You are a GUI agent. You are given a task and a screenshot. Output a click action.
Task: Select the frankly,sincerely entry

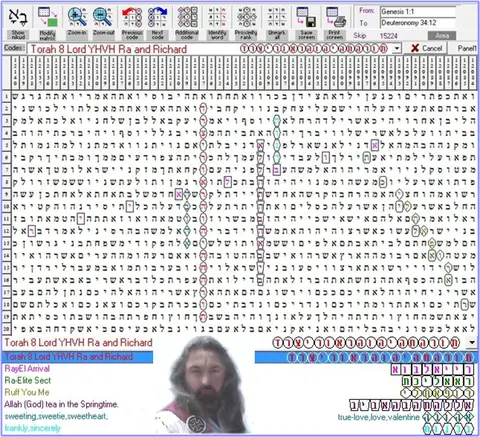click(x=33, y=428)
